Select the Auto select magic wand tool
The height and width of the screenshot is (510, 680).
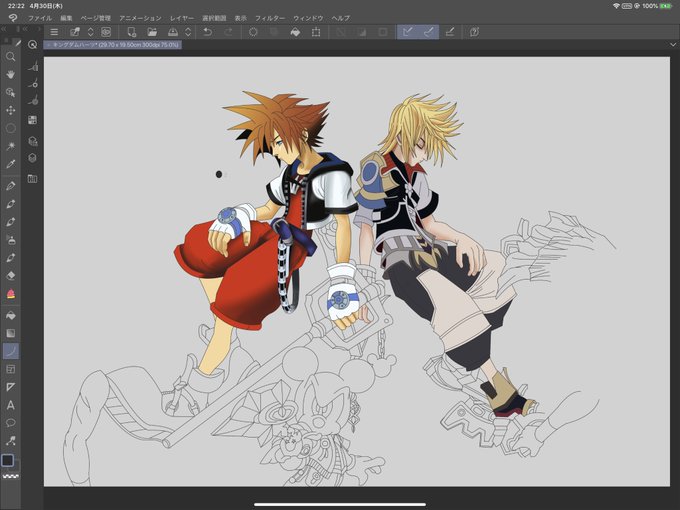pyautogui.click(x=10, y=146)
